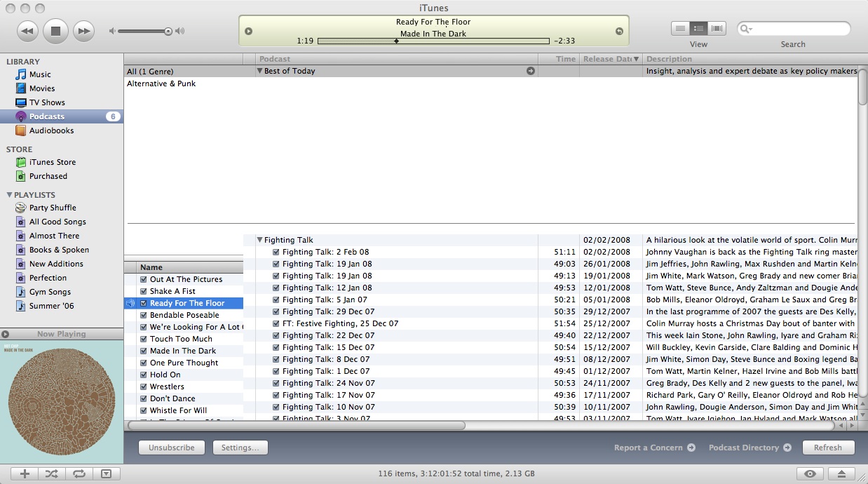Click Report a Concern link
868x484 pixels.
point(654,448)
